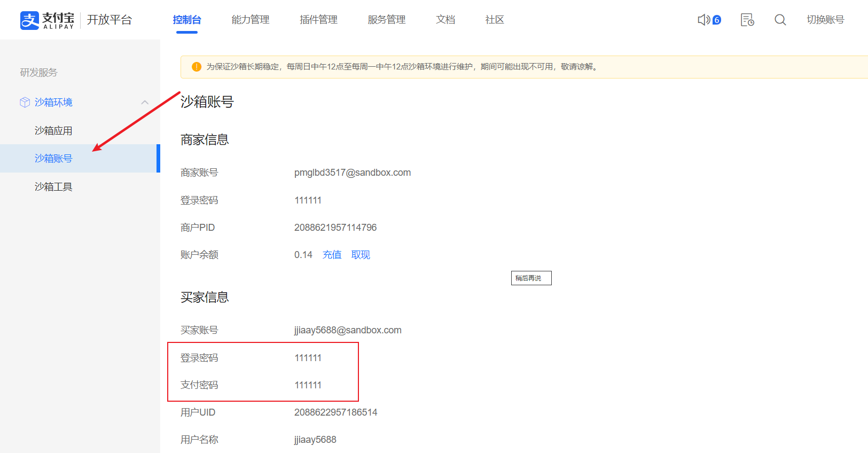Collapse the 沙箱环境 menu chevron

point(145,102)
